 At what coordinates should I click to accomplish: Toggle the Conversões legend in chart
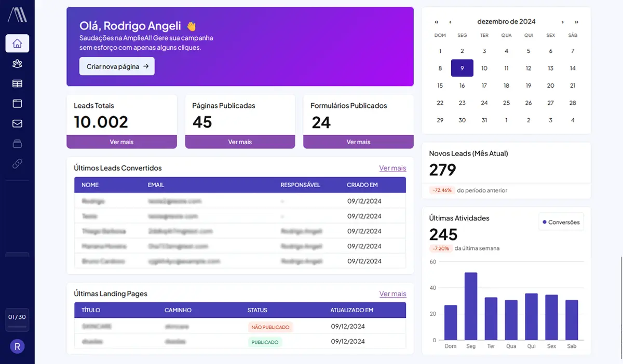click(x=561, y=222)
